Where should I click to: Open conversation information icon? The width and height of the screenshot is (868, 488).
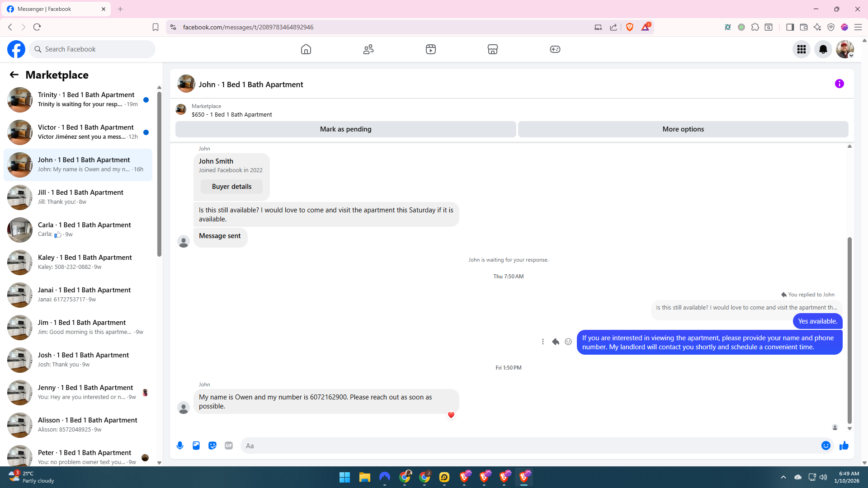pos(839,84)
